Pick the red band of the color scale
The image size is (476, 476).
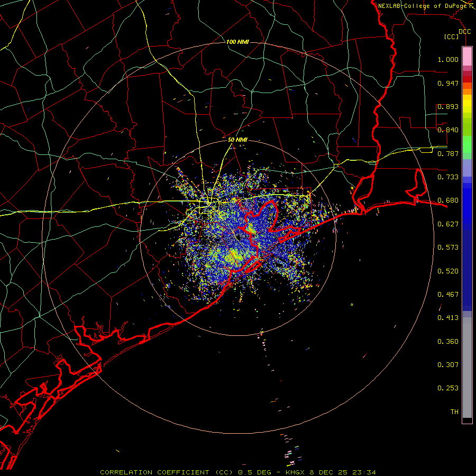pos(467,79)
